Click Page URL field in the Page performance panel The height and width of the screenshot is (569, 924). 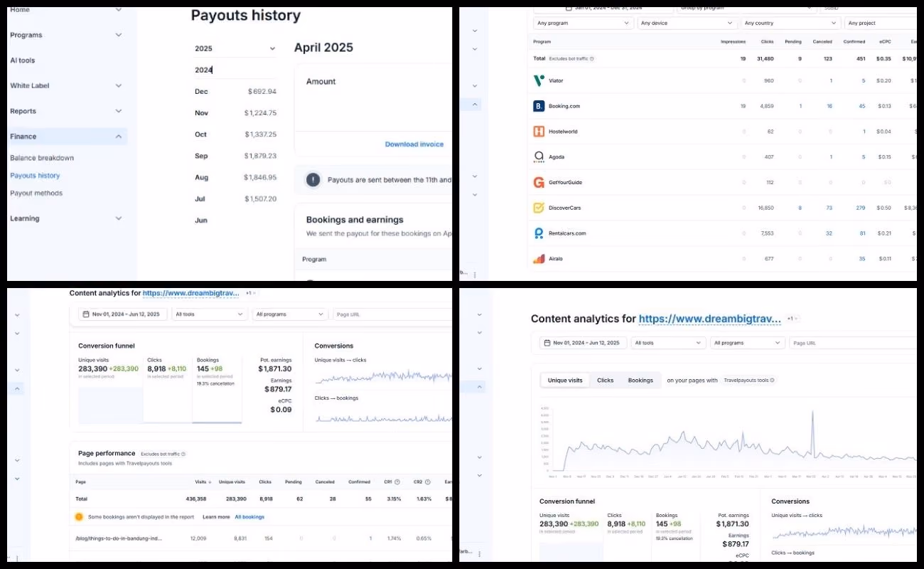pos(391,314)
